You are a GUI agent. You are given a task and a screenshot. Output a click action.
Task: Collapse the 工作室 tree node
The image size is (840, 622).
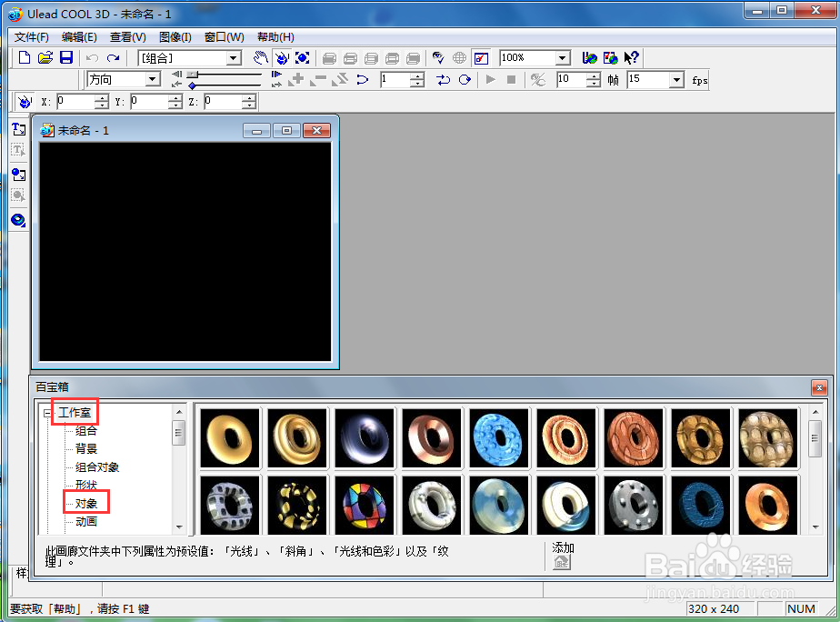click(x=47, y=413)
